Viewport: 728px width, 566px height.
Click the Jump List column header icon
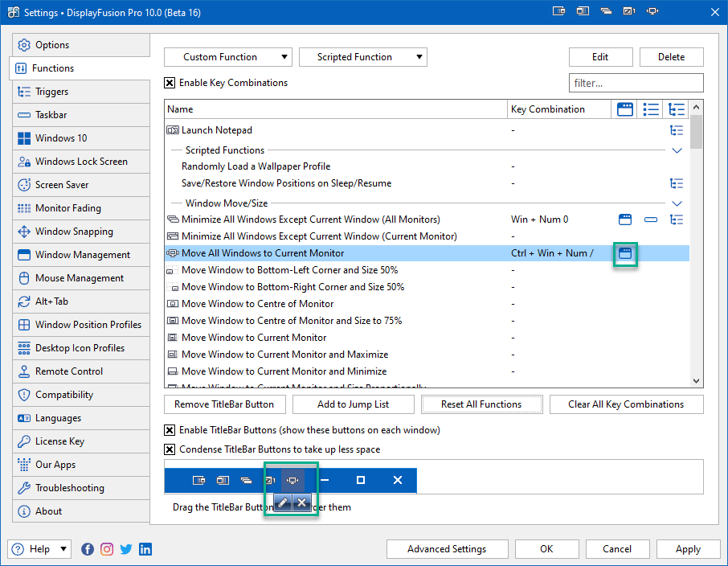click(x=651, y=109)
